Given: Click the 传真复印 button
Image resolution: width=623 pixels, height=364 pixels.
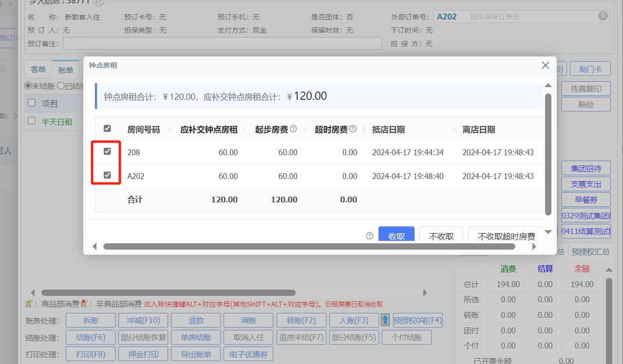Looking at the screenshot, I should [x=586, y=89].
